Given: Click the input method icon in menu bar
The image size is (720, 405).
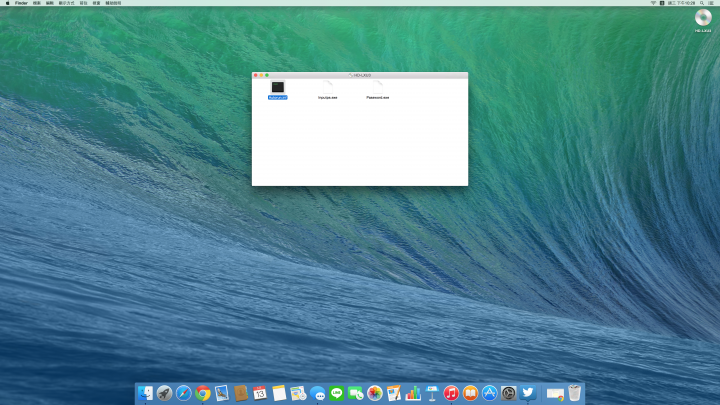Looking at the screenshot, I should coord(662,3).
